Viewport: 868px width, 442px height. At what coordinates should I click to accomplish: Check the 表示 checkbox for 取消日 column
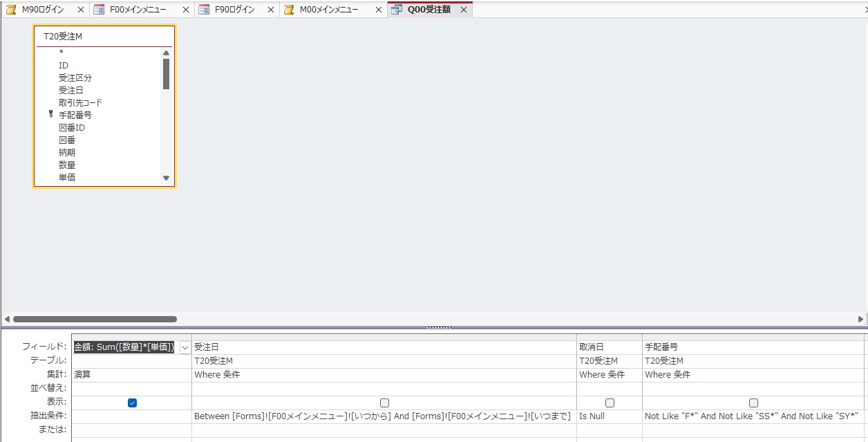[610, 403]
